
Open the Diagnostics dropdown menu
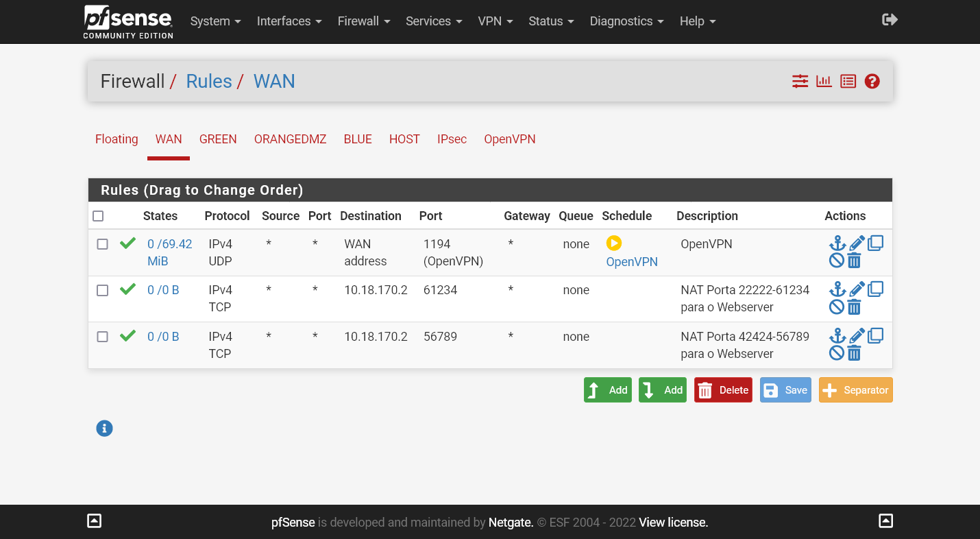point(626,21)
